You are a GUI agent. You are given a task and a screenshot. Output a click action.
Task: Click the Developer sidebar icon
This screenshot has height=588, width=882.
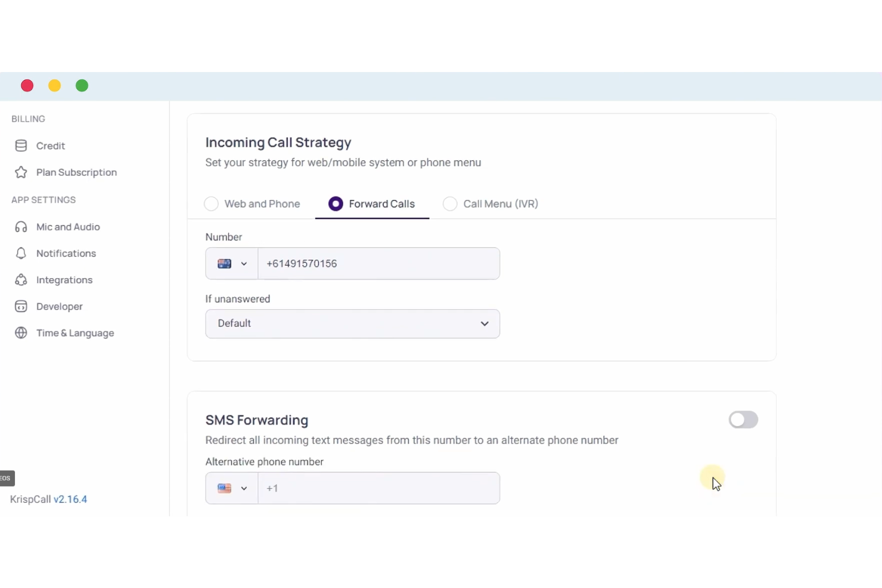click(x=21, y=306)
